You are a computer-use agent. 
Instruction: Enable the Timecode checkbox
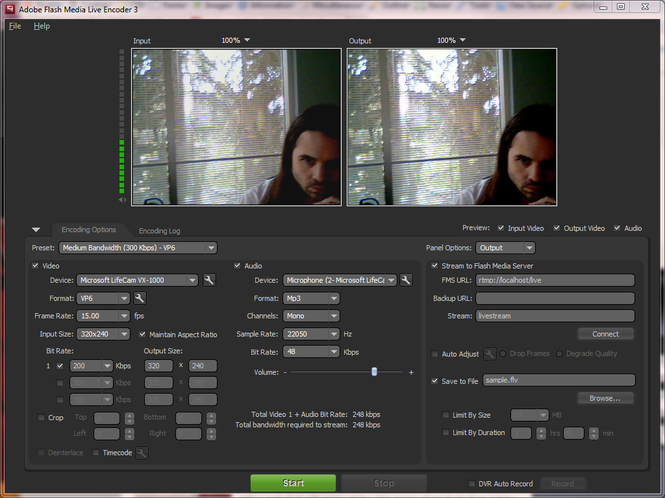click(95, 453)
